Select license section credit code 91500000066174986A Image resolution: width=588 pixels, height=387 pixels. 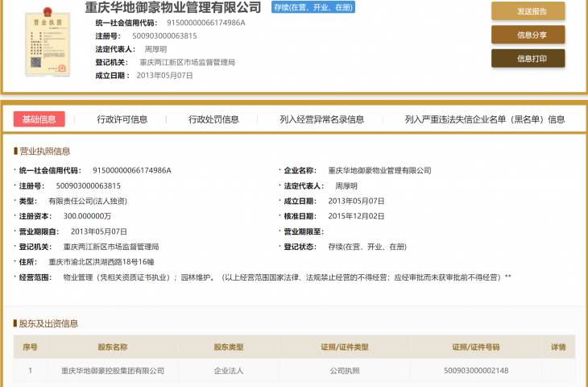(x=132, y=170)
